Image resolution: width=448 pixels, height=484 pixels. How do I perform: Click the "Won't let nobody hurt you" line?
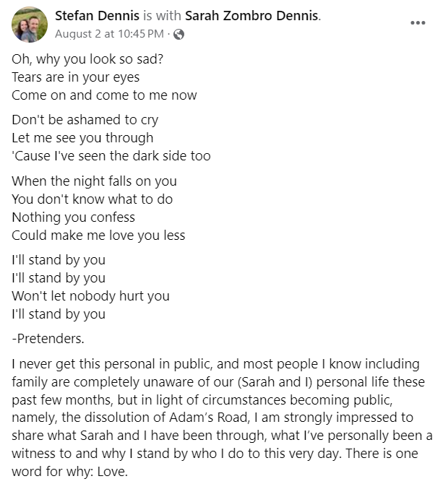point(90,296)
